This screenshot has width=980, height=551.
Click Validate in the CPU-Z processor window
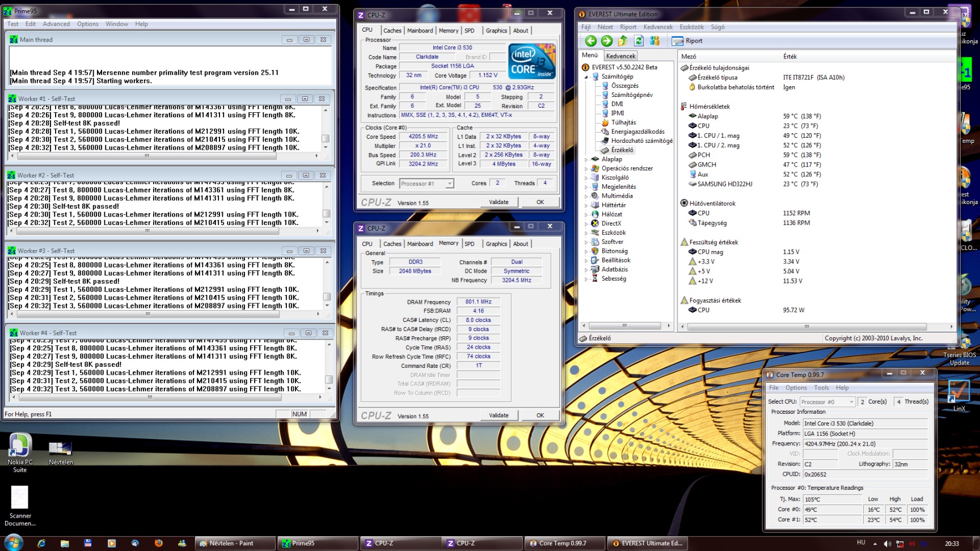click(x=499, y=202)
